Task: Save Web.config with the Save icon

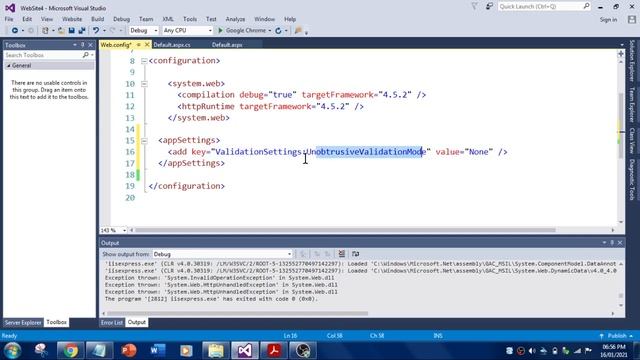Action: 71,31
